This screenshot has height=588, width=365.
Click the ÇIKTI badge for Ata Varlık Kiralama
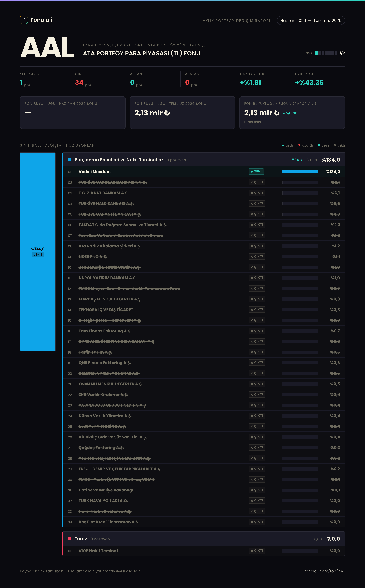click(x=257, y=246)
